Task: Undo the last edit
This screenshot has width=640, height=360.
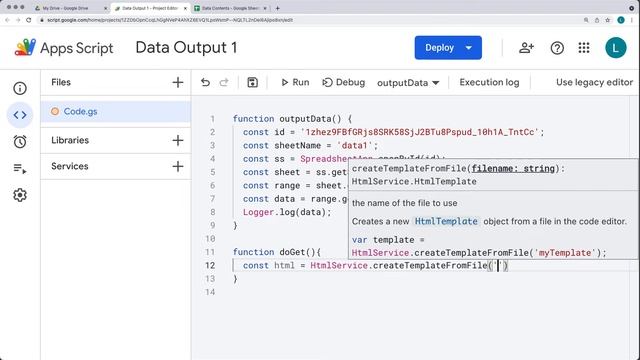Action: 205,82
